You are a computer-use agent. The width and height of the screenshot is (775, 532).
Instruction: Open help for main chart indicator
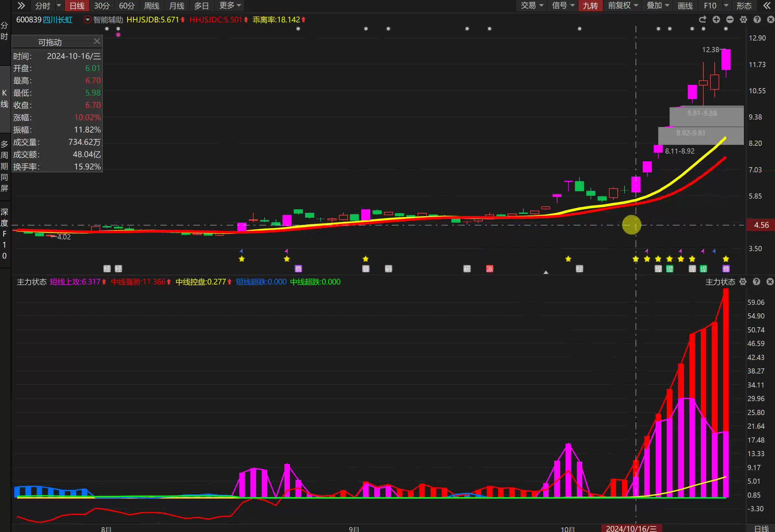point(757,20)
